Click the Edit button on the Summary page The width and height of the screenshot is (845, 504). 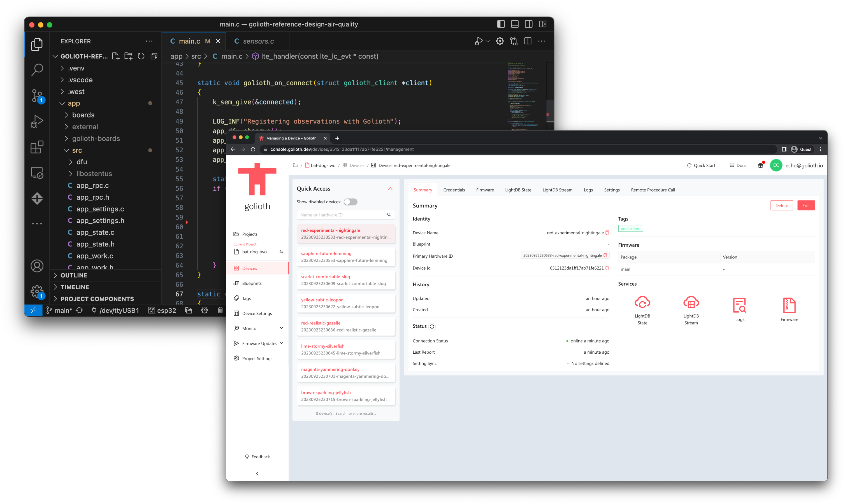(x=806, y=205)
